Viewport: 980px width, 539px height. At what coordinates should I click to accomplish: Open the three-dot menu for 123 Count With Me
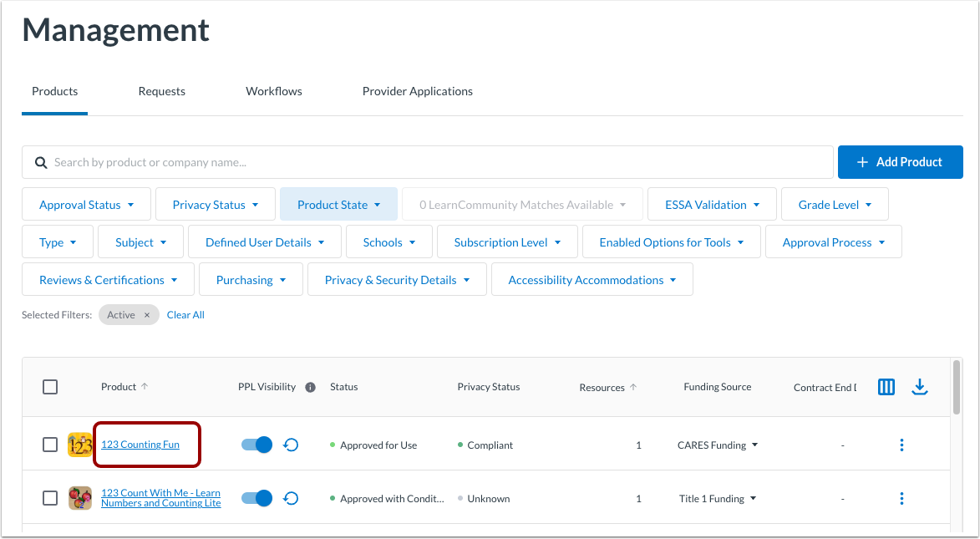[901, 498]
